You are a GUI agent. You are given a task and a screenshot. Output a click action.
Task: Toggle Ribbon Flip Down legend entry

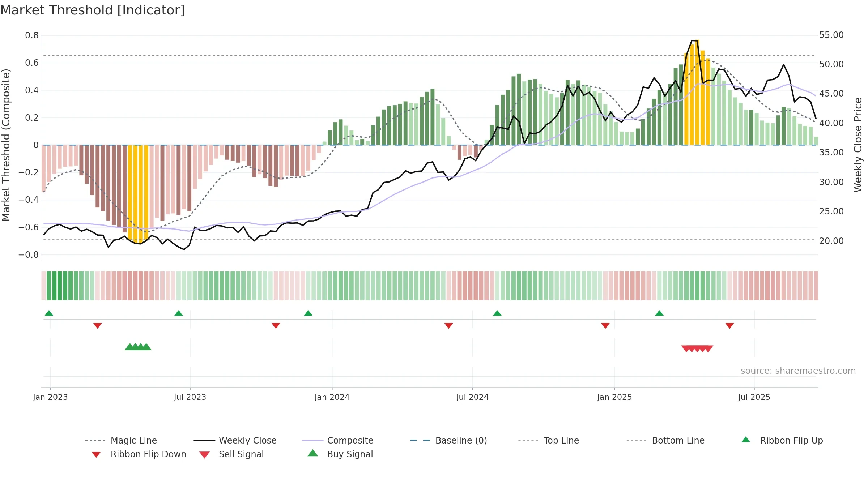(139, 454)
